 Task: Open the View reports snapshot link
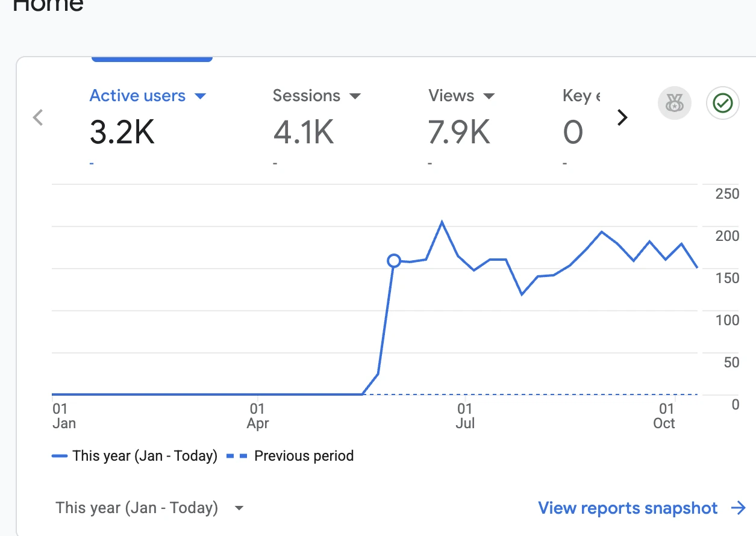tap(628, 508)
